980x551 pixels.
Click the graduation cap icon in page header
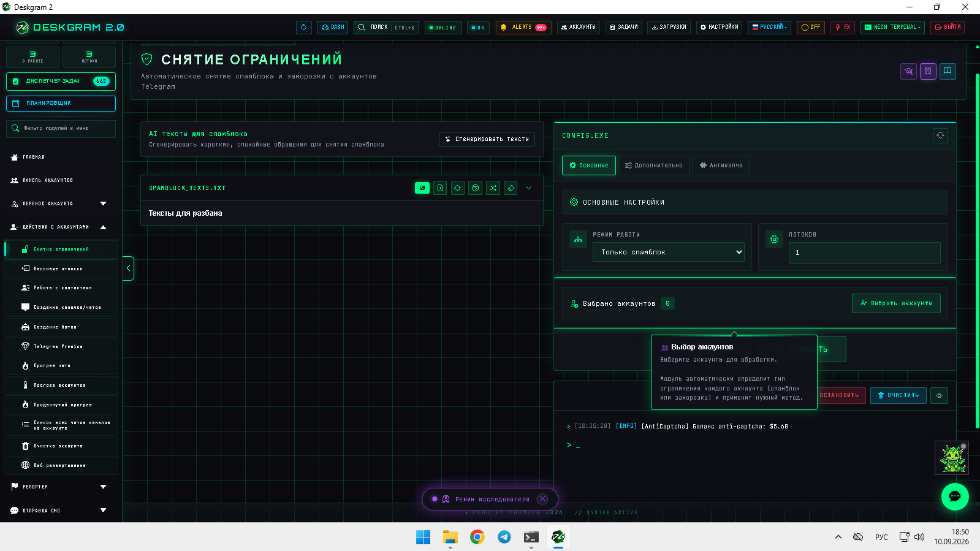[x=908, y=71]
